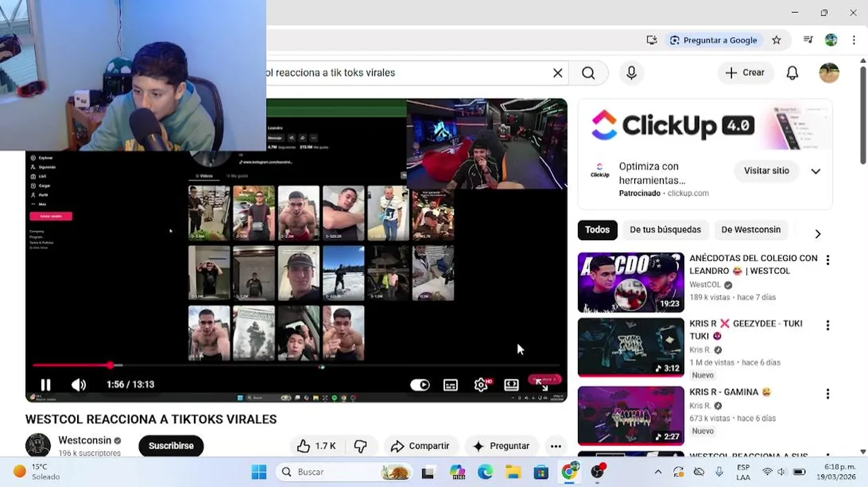Clear search text with the X icon

[558, 73]
